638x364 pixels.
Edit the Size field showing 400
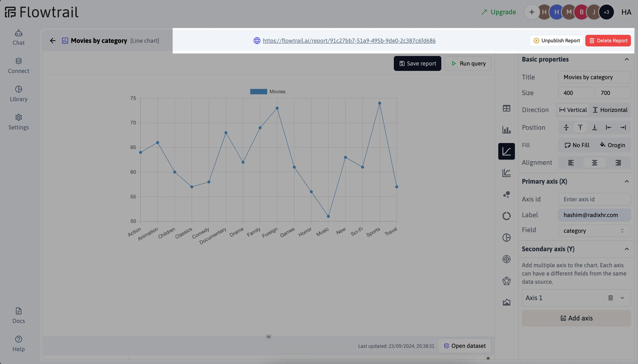[576, 93]
